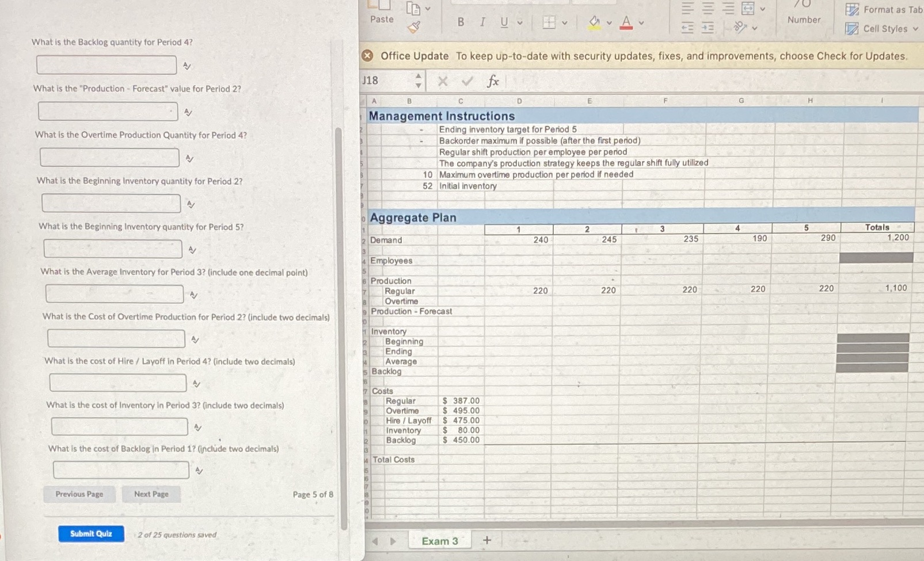The width and height of the screenshot is (924, 561).
Task: Add a new sheet with the plus icon
Action: tap(486, 540)
